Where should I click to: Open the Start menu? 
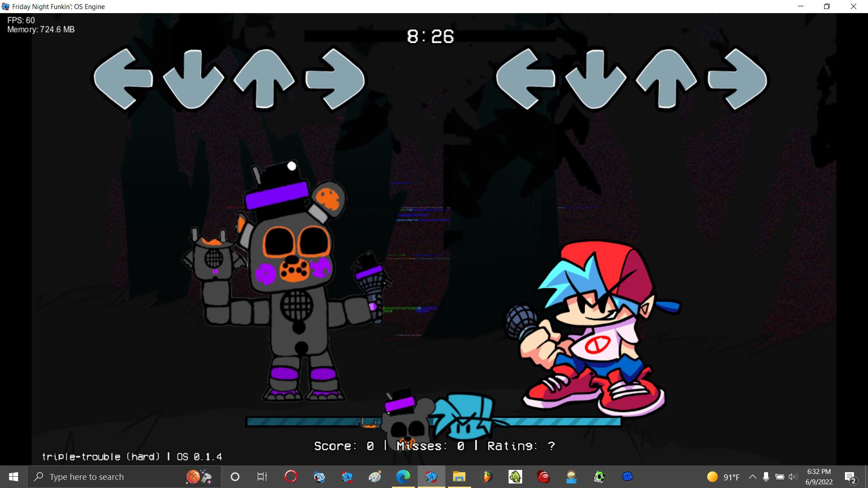click(13, 477)
